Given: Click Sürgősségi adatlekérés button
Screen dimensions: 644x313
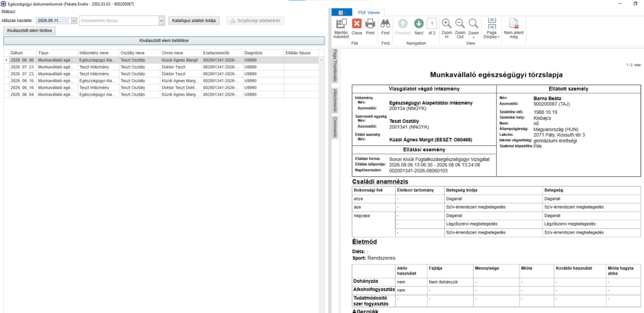Looking at the screenshot, I should point(255,20).
